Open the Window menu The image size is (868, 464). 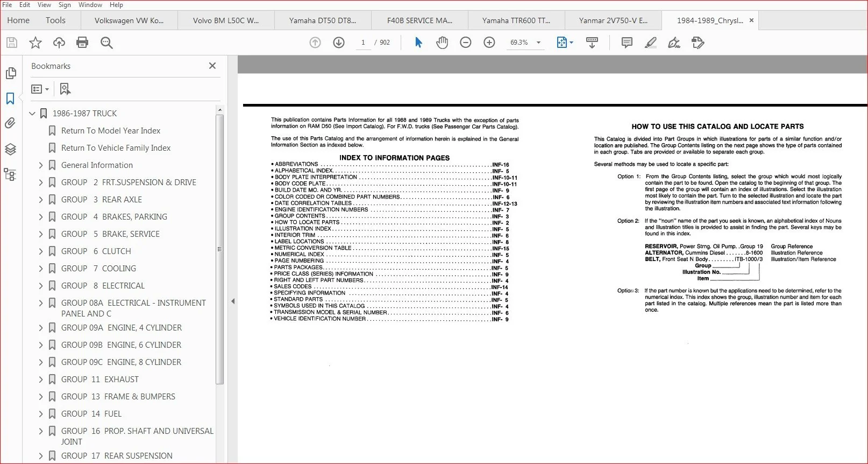pyautogui.click(x=90, y=5)
